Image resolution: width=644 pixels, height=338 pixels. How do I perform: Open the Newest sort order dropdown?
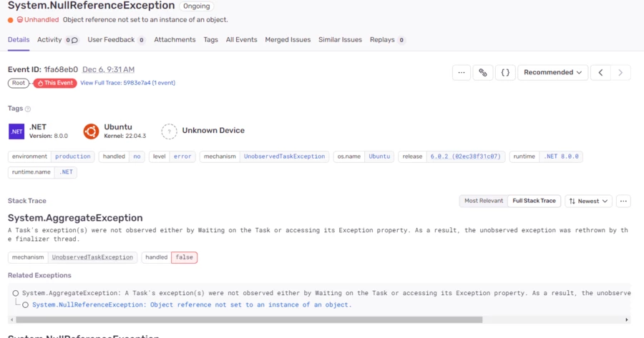(x=589, y=201)
